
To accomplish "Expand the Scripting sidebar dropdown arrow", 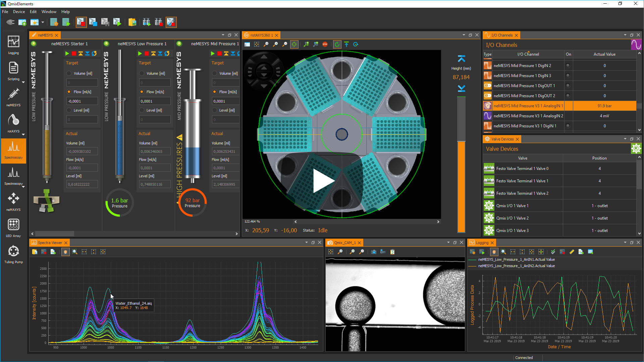I will [23, 82].
